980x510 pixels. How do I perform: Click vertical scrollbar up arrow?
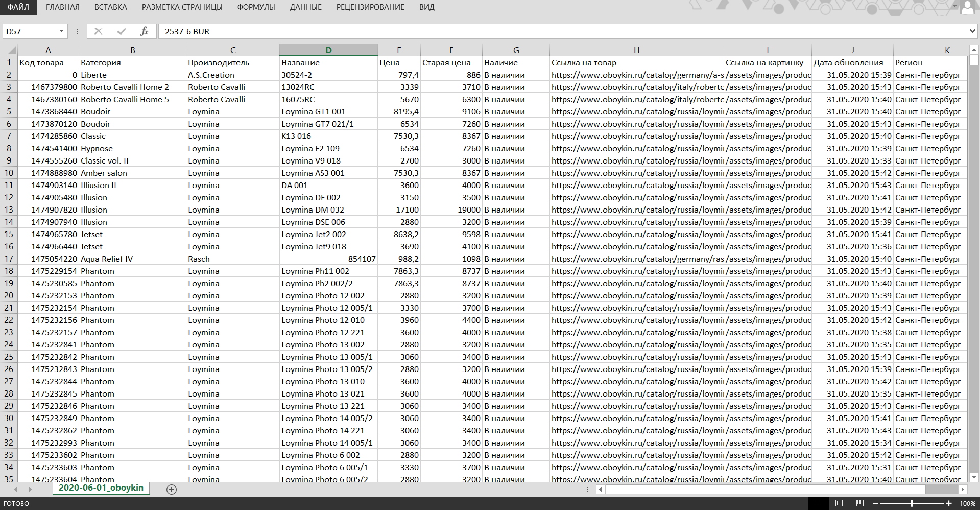pos(974,50)
